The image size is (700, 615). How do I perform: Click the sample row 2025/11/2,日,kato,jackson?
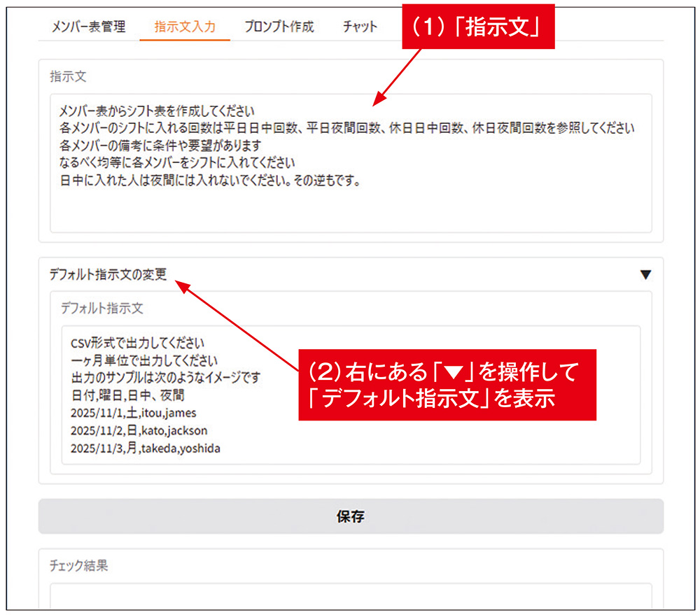pyautogui.click(x=139, y=431)
